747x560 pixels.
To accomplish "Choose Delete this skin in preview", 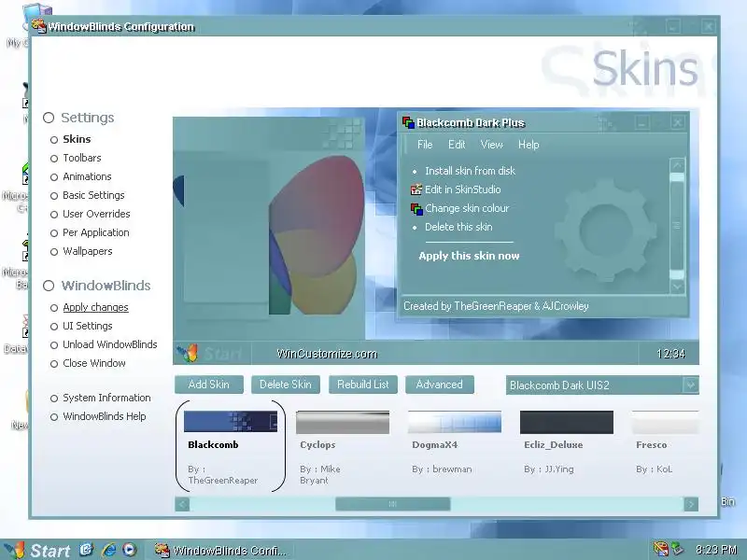I will 458,227.
